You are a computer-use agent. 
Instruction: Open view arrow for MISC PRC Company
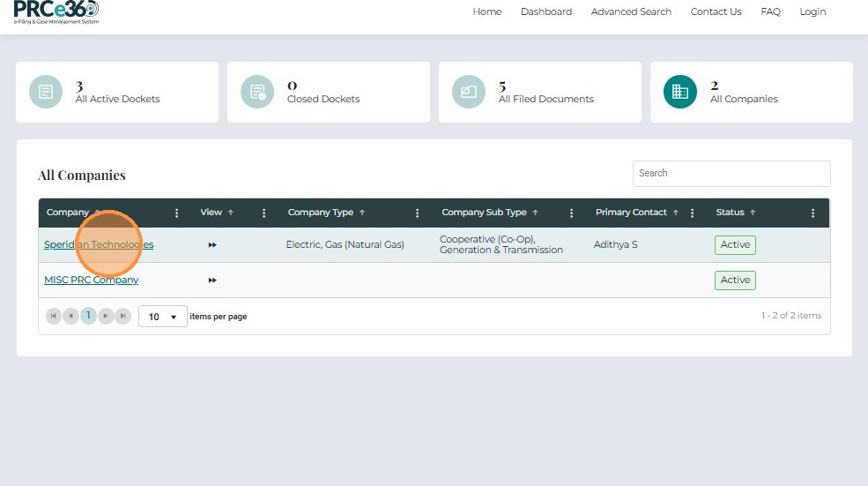coord(212,280)
